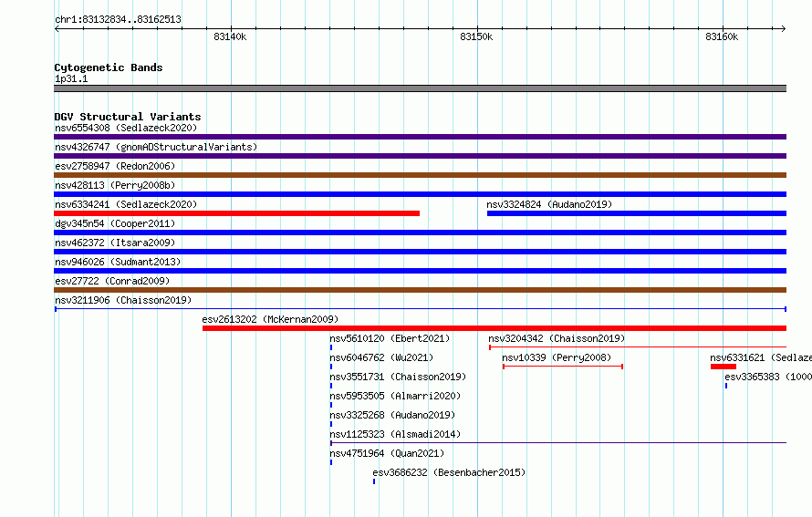The width and height of the screenshot is (812, 517).
Task: Click the nsv3211906 (Chaisson2019) label text
Action: point(123,300)
